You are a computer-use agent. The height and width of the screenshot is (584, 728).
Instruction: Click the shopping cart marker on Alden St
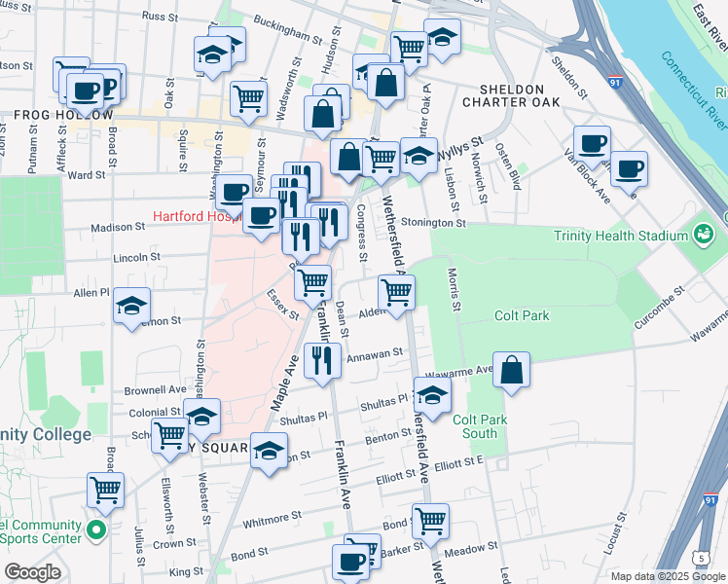tap(396, 292)
